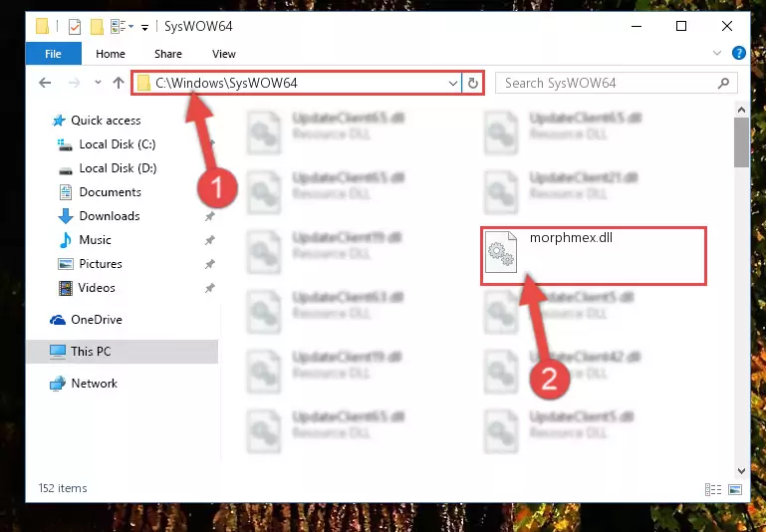Expand the ribbon with the chevron

point(716,53)
